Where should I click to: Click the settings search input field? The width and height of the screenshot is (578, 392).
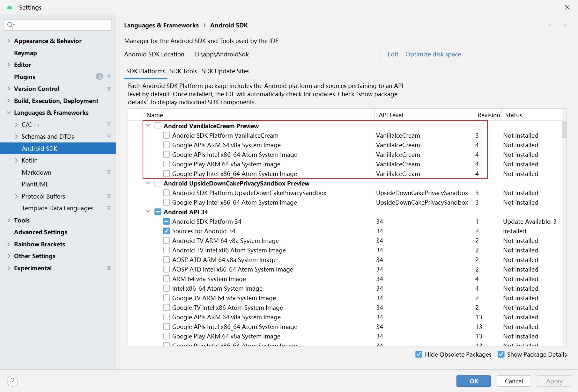pos(58,25)
